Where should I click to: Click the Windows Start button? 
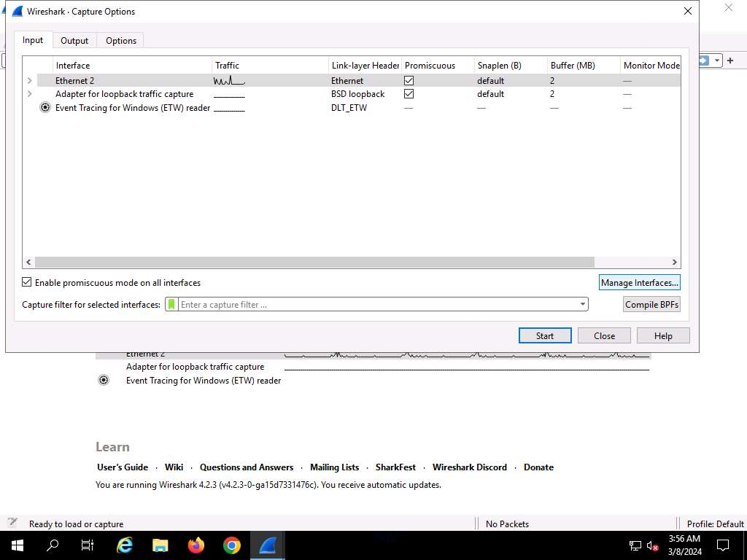click(17, 545)
